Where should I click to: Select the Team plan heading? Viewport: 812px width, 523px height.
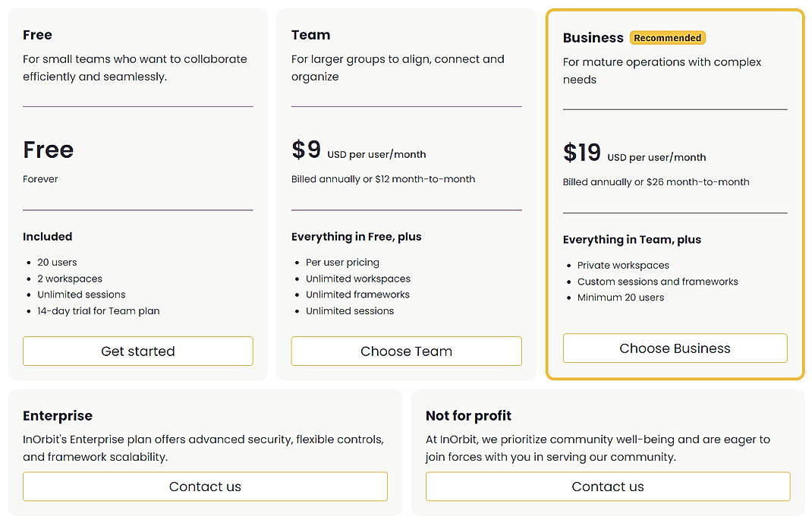(310, 35)
